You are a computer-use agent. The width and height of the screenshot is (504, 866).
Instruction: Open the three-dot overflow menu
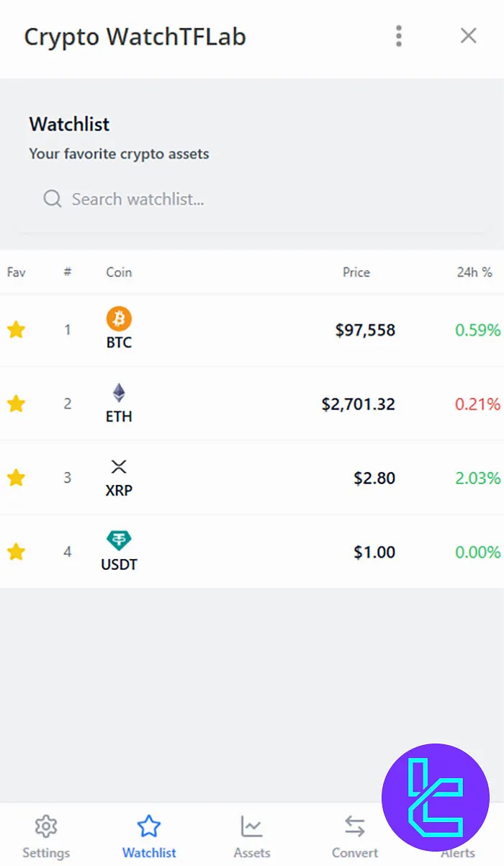point(398,36)
